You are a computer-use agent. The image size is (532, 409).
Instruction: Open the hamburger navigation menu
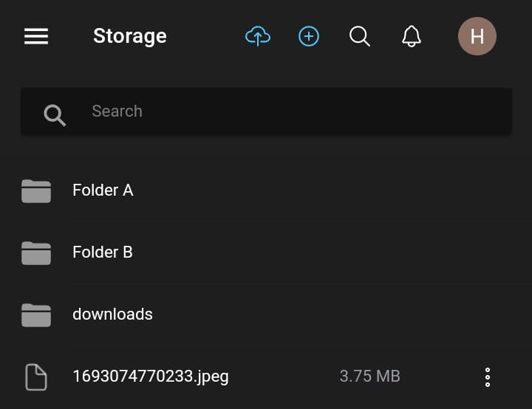[x=36, y=36]
